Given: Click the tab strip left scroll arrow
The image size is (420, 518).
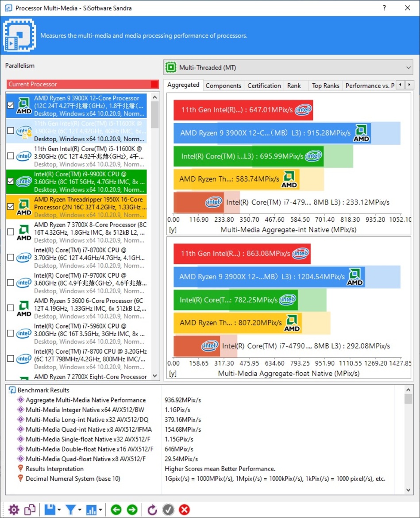Looking at the screenshot, I should pos(400,85).
